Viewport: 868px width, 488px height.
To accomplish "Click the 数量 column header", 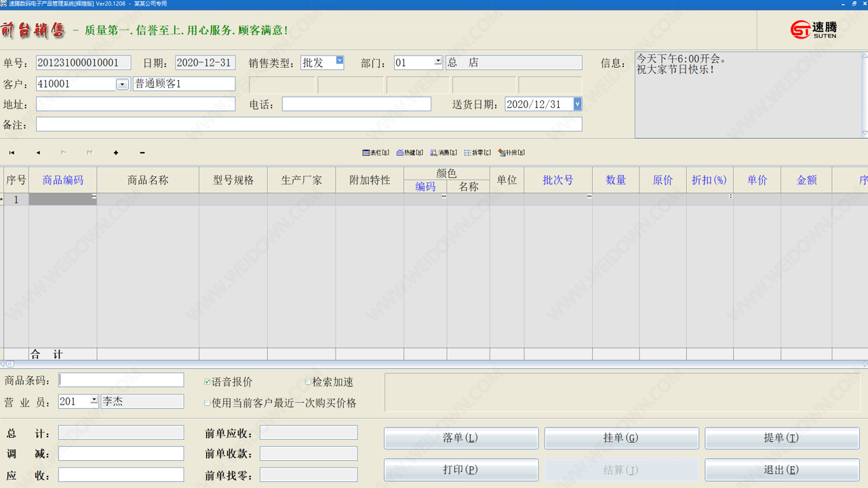I will point(616,180).
